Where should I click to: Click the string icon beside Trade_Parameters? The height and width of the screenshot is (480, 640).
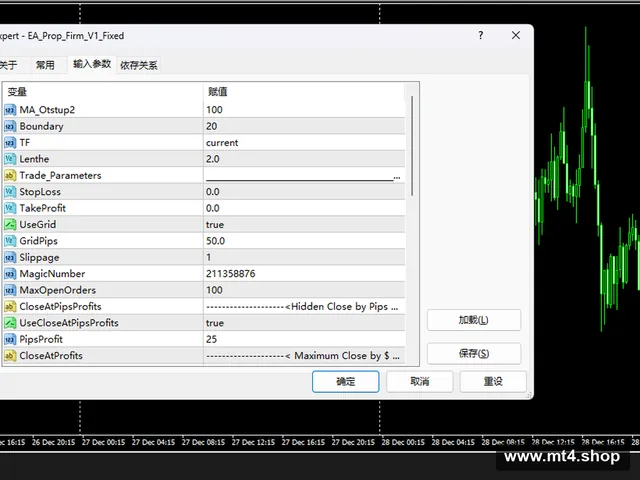10,176
